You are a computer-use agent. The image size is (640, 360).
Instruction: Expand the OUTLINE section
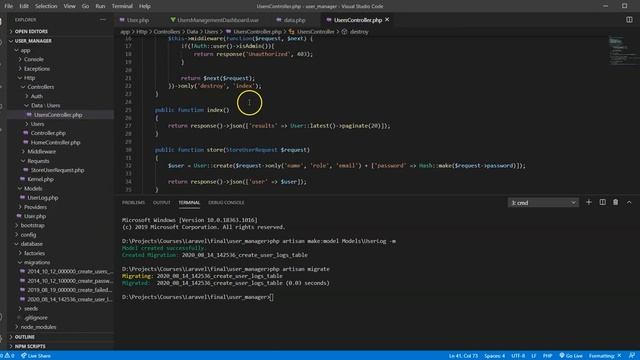24,337
